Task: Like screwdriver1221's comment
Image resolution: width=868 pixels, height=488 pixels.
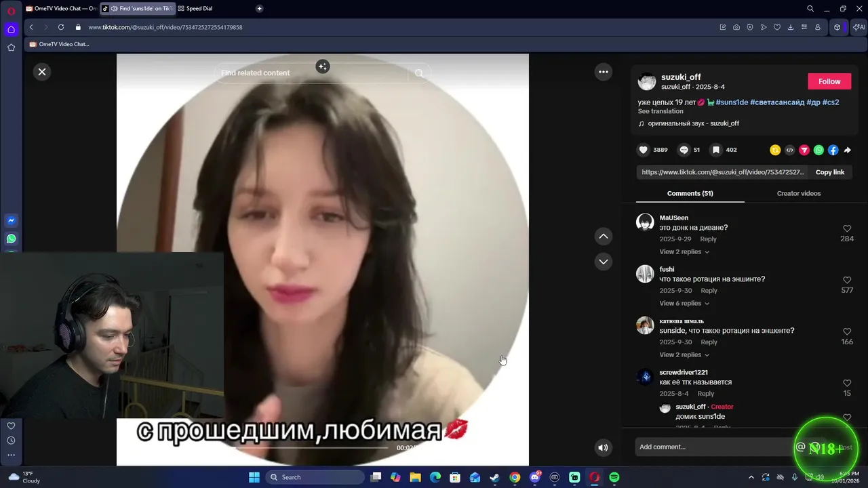Action: point(847,384)
